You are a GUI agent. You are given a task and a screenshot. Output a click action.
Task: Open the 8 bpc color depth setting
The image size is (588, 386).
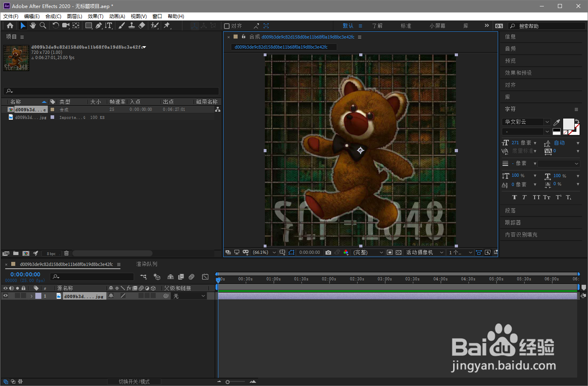point(51,253)
